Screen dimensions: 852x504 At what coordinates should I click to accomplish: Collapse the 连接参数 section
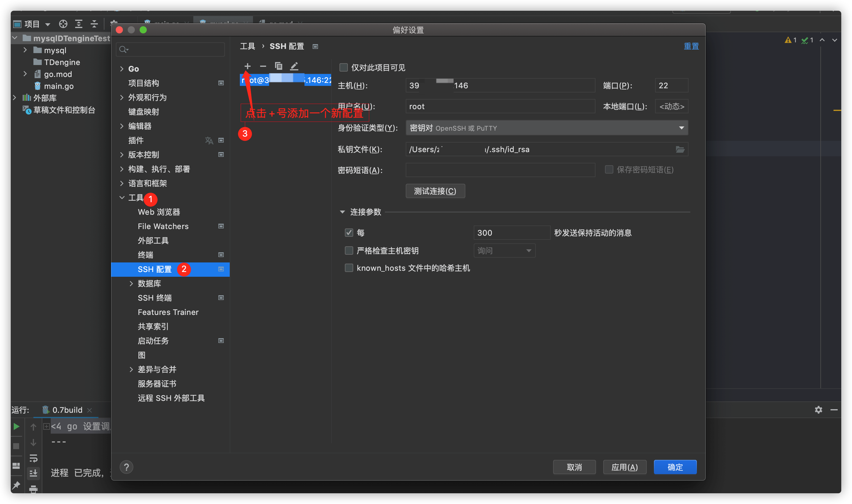pyautogui.click(x=342, y=212)
